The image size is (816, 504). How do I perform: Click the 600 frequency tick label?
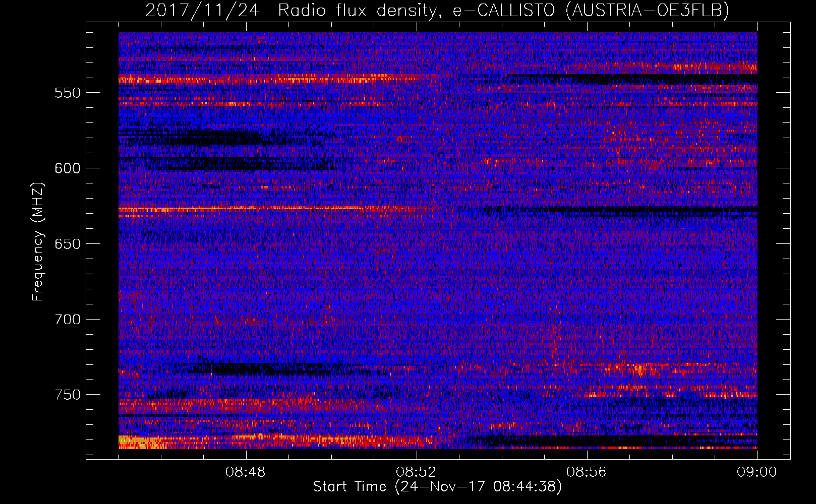pos(68,168)
